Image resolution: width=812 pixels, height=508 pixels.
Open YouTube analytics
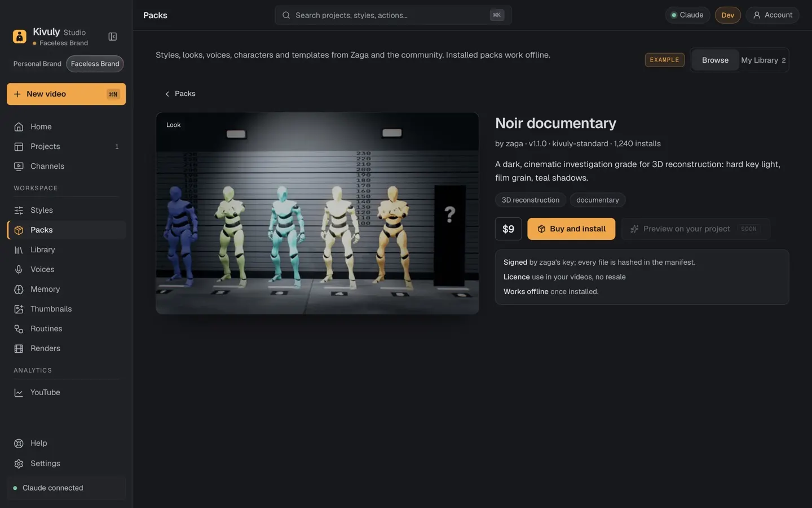(66, 392)
